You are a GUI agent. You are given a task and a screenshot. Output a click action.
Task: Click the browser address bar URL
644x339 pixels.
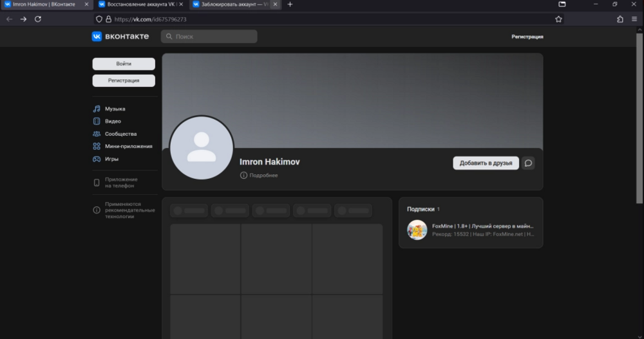coord(150,19)
